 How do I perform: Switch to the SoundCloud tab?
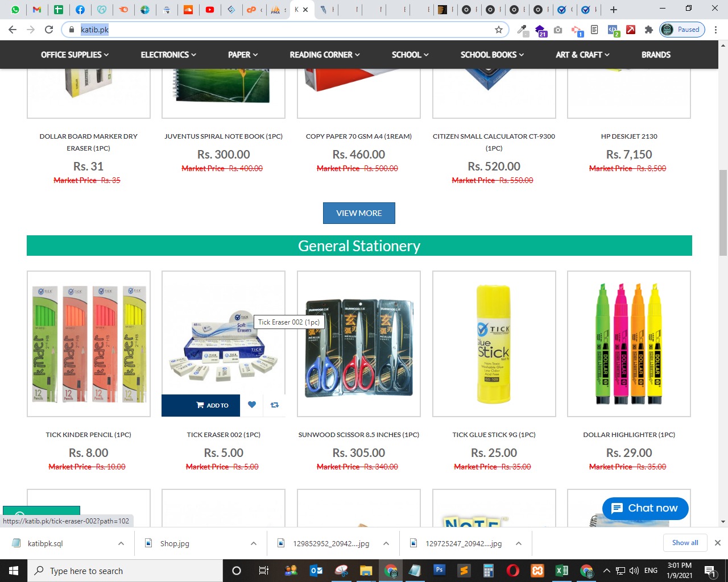[x=188, y=10]
